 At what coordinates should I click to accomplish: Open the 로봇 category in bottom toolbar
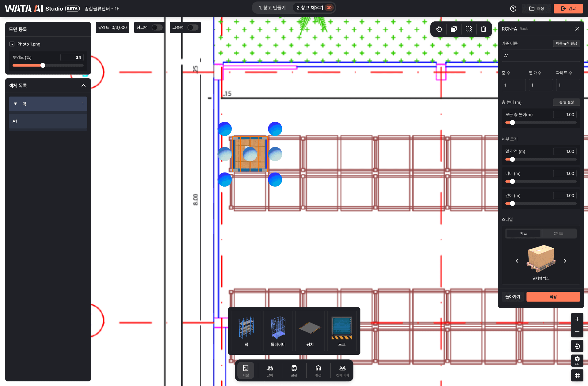pos(294,370)
